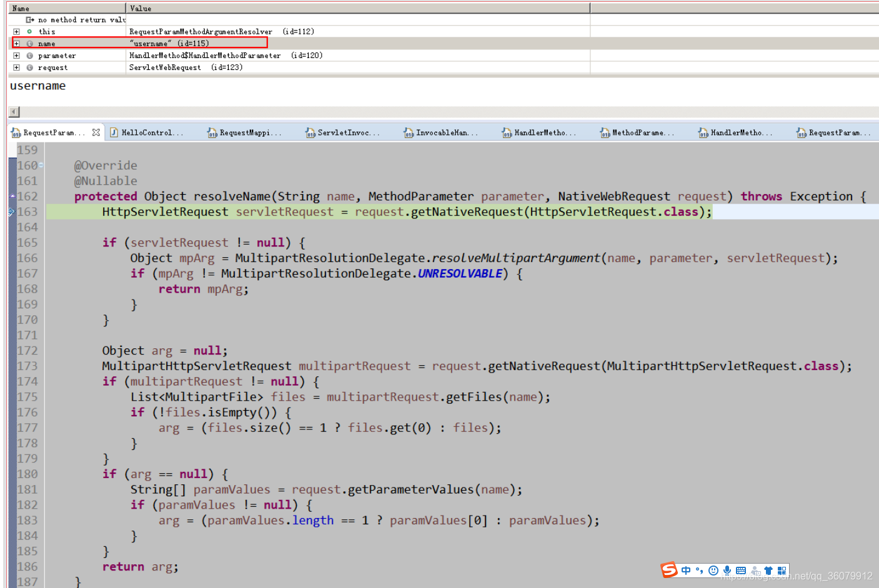Click 'return arg;' on line 186
This screenshot has width=879, height=588.
tap(141, 567)
